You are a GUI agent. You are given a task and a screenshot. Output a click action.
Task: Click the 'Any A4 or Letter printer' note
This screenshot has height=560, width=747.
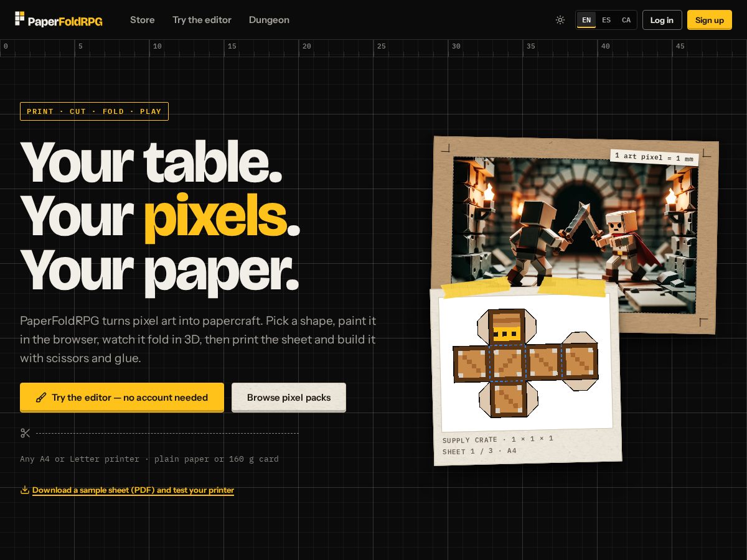pyautogui.click(x=149, y=459)
